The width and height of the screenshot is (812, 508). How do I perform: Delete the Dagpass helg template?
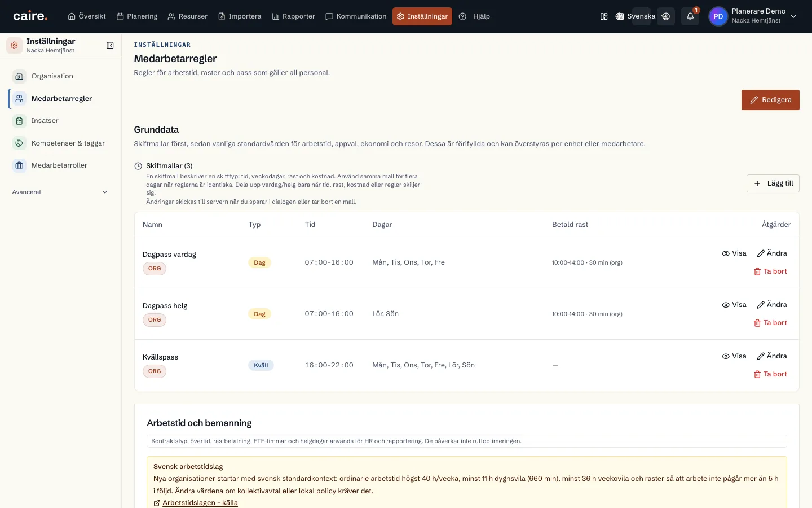coord(770,323)
